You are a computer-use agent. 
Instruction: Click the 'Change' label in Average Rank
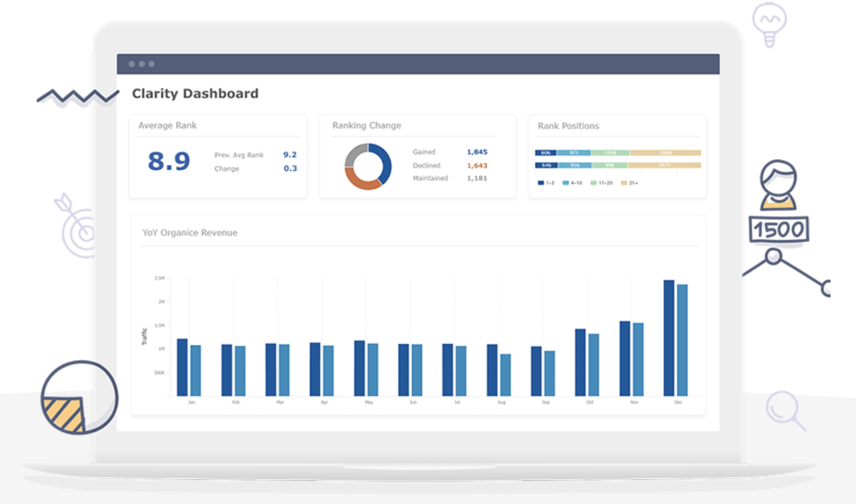[227, 169]
